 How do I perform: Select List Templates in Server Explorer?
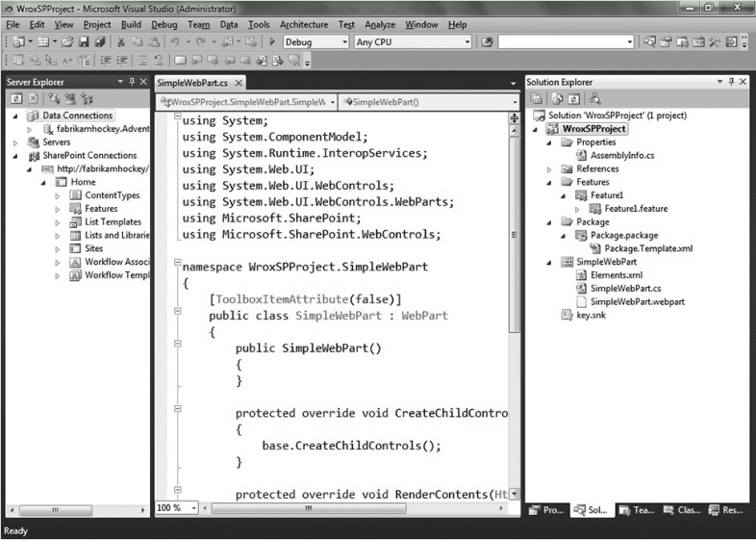tap(113, 222)
